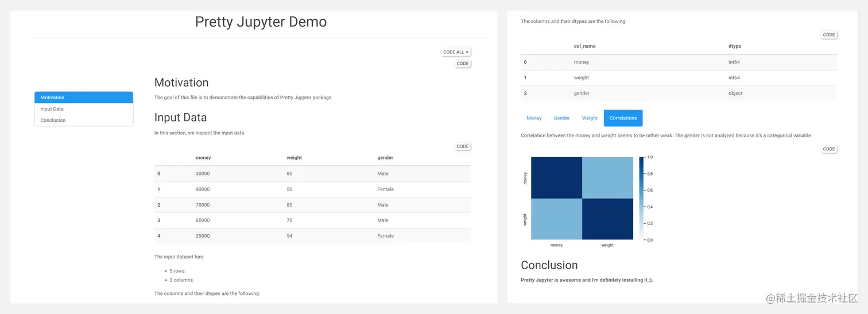Screen dimensions: 868x314
Task: Switch to the Money tab
Action: 534,118
